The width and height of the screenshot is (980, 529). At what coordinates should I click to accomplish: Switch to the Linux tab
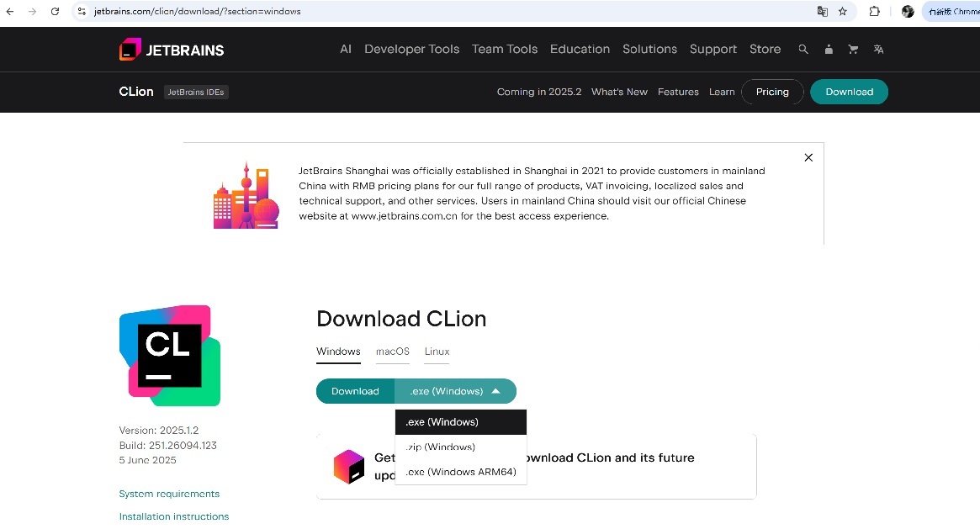click(437, 352)
